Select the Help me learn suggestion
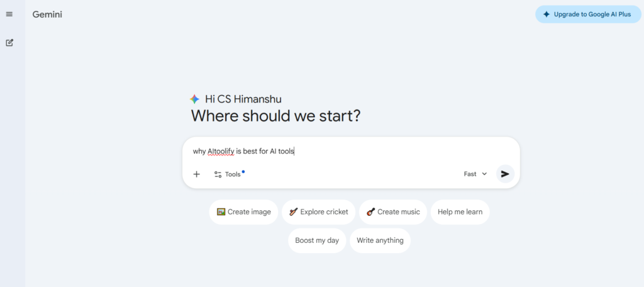Viewport: 644px width, 287px height. pyautogui.click(x=460, y=212)
